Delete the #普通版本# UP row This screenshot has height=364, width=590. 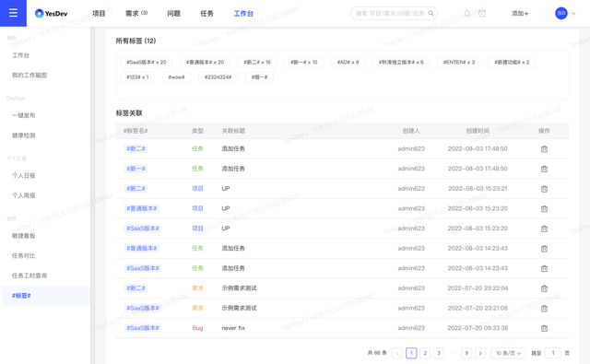pos(544,208)
